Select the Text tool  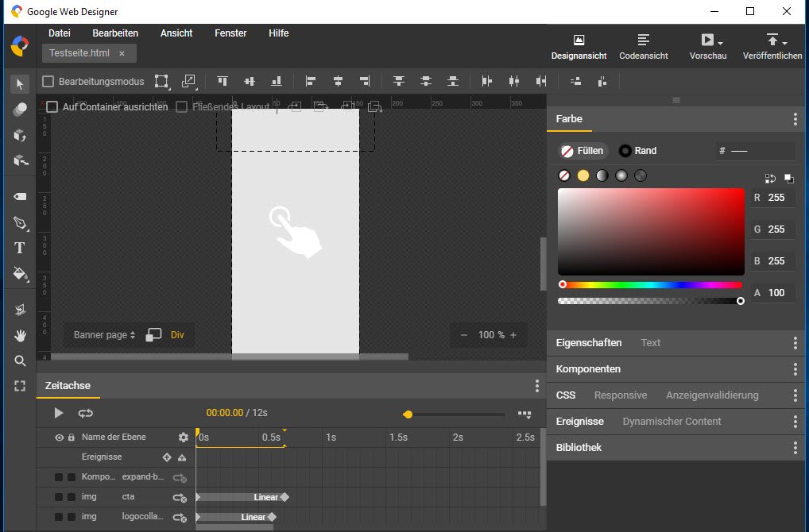[20, 248]
